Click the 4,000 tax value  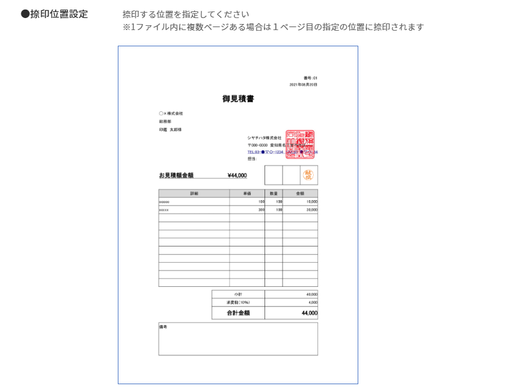(x=313, y=302)
